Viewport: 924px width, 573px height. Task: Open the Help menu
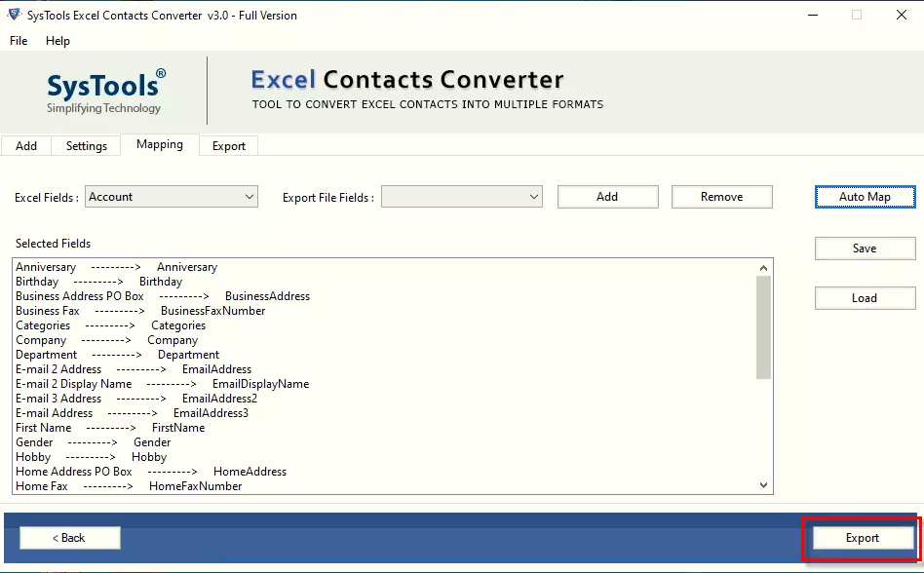point(58,41)
